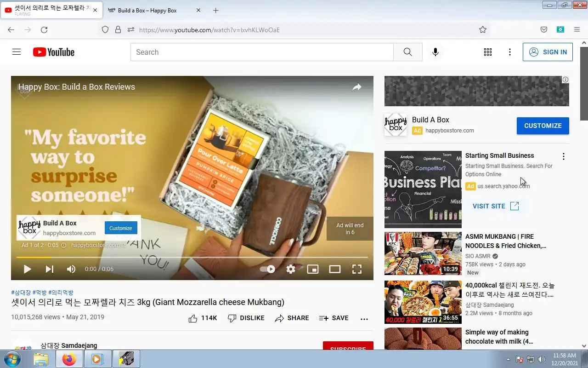Click the green extension icon in toolbar
The image size is (588, 368).
tap(560, 29)
